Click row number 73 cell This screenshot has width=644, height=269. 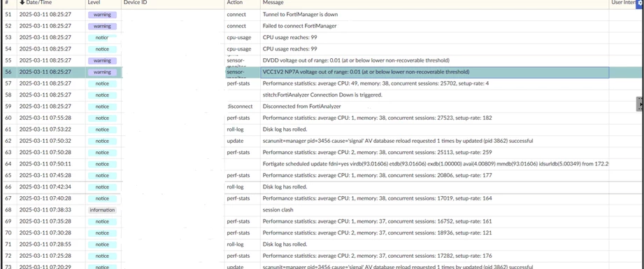(x=8, y=267)
